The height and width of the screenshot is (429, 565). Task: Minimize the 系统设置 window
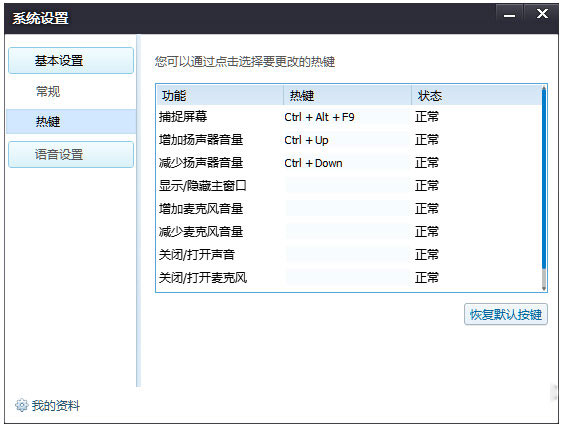point(509,14)
